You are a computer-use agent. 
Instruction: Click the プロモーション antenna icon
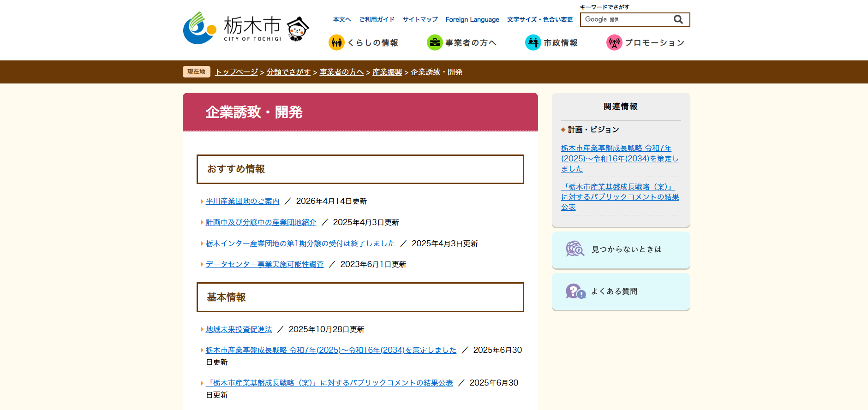click(614, 42)
